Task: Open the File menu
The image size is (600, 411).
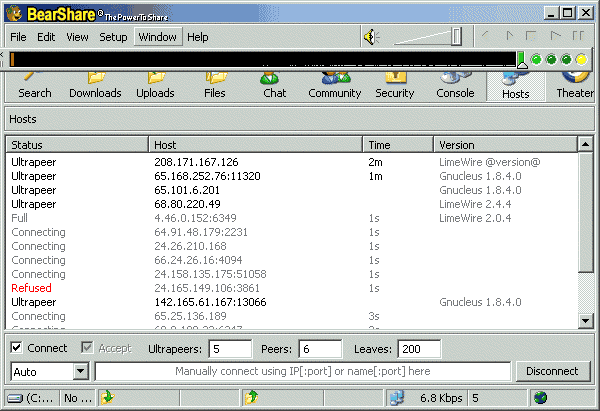Action: (x=18, y=37)
